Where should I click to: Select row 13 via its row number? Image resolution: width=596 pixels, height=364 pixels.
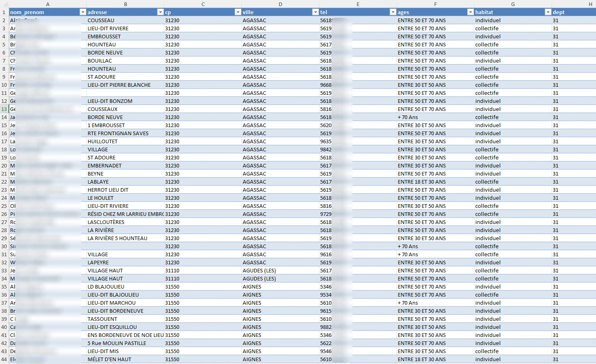pos(4,109)
